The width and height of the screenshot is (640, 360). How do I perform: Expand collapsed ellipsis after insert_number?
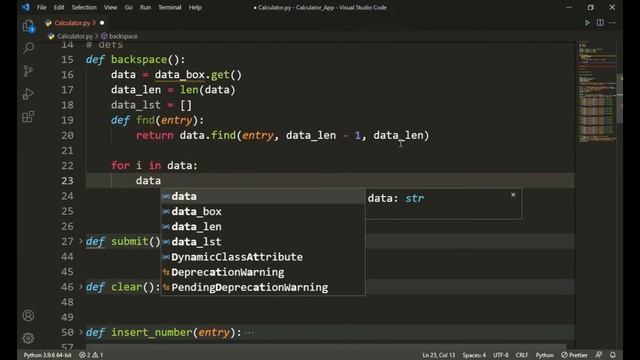pyautogui.click(x=249, y=333)
